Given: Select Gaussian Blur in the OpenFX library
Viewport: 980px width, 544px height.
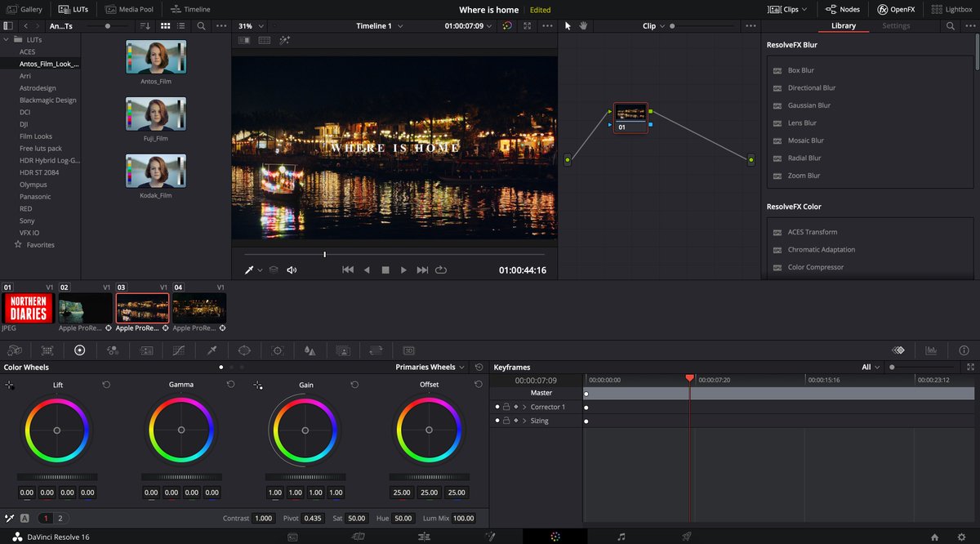Looking at the screenshot, I should coord(809,105).
